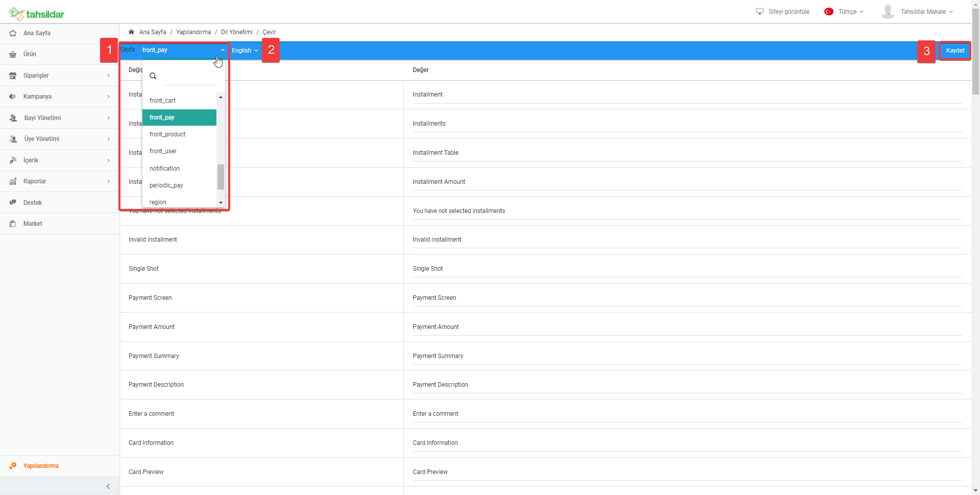980x495 pixels.
Task: Click the Üye Yönetimi user icon
Action: (13, 139)
